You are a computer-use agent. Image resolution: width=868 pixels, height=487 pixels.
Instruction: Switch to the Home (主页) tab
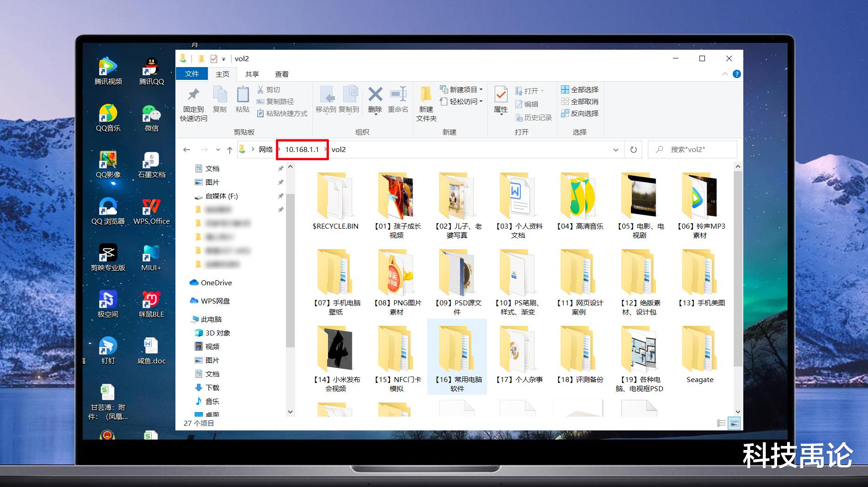tap(222, 74)
